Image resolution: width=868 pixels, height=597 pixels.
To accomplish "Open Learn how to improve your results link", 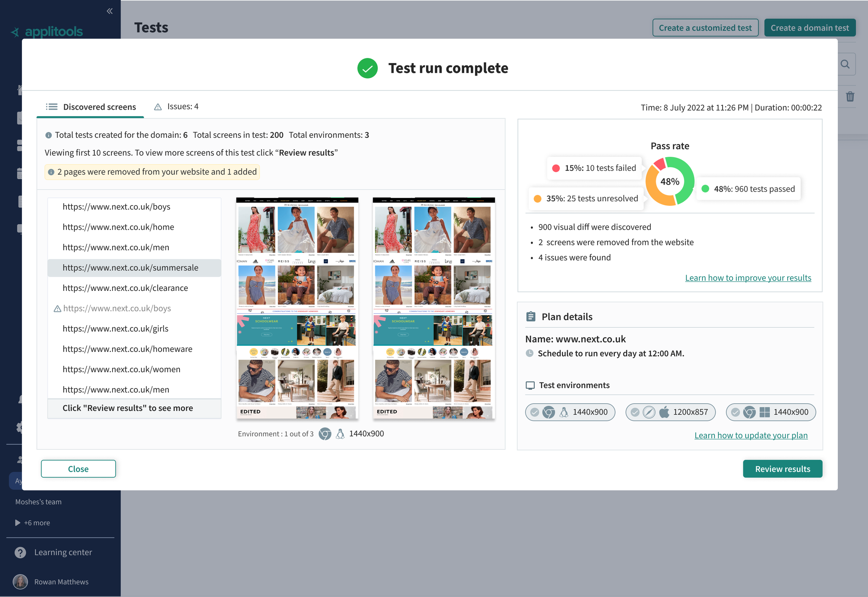I will point(748,278).
